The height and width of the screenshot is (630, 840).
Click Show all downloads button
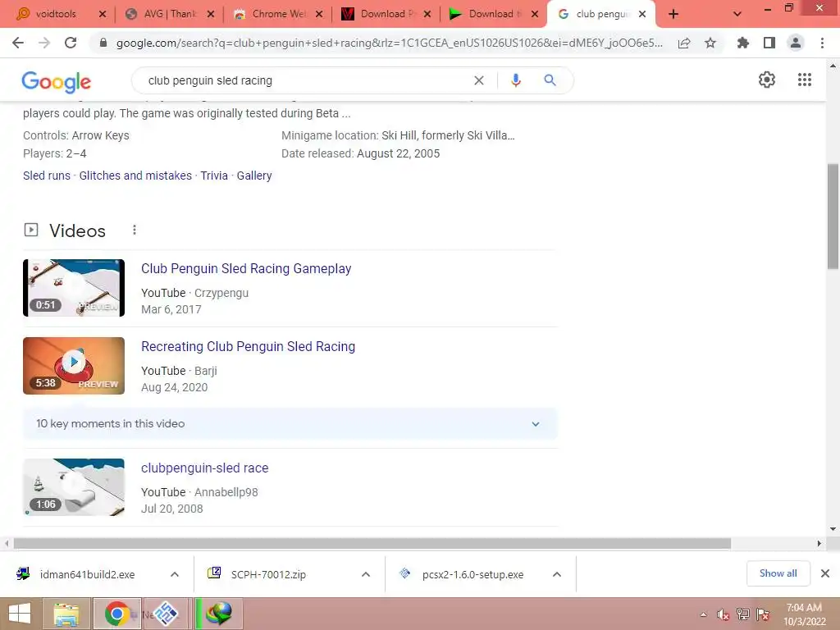778,573
